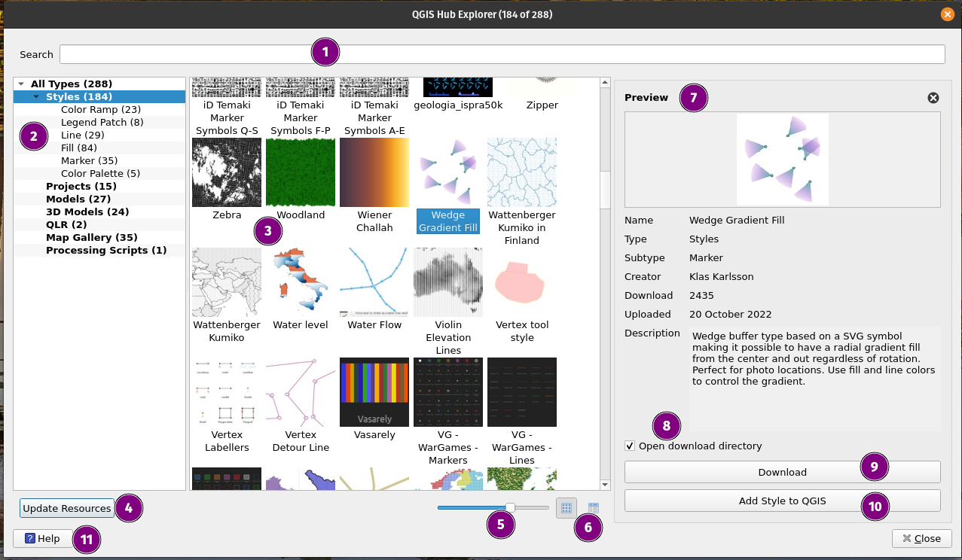Click in the Search input field

[502, 54]
